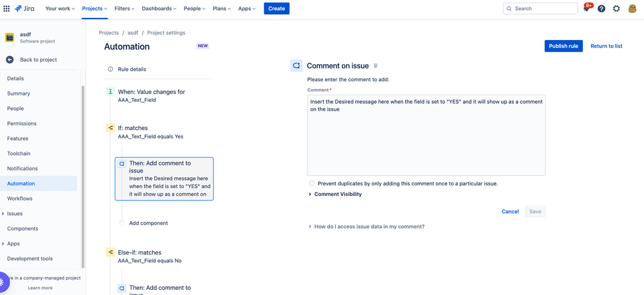Click the asdf breadcrumb link
Image resolution: width=644 pixels, height=295 pixels.
coord(133,33)
